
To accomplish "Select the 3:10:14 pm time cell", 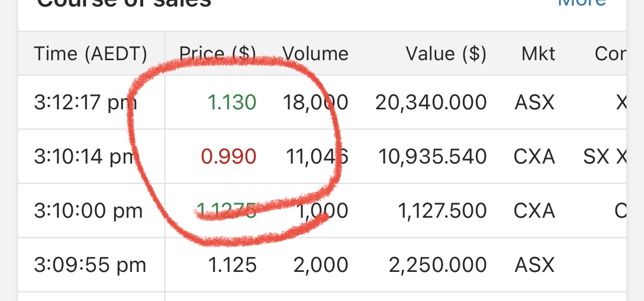I will (85, 157).
